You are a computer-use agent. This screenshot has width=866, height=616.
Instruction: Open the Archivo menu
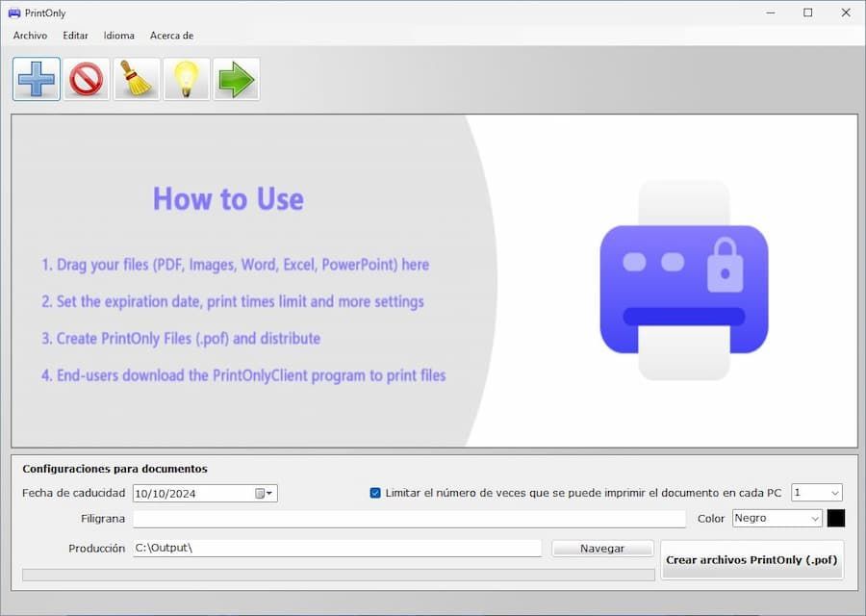[x=31, y=36]
